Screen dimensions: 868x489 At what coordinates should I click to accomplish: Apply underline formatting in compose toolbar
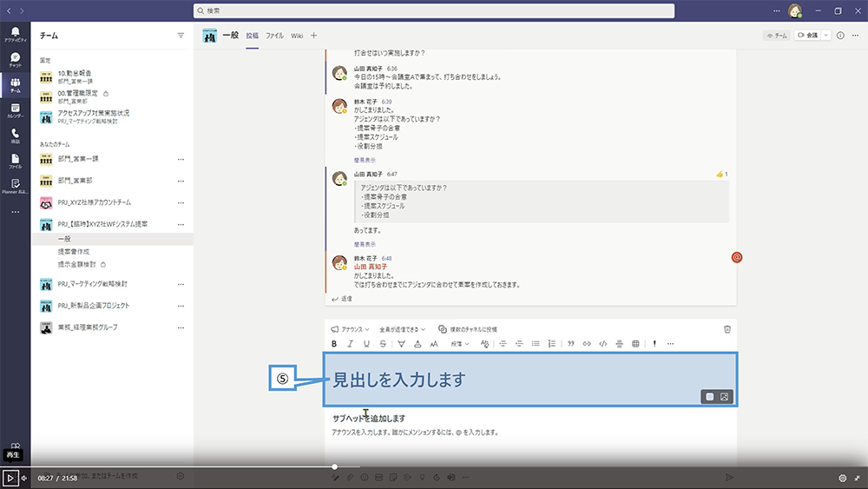point(366,344)
